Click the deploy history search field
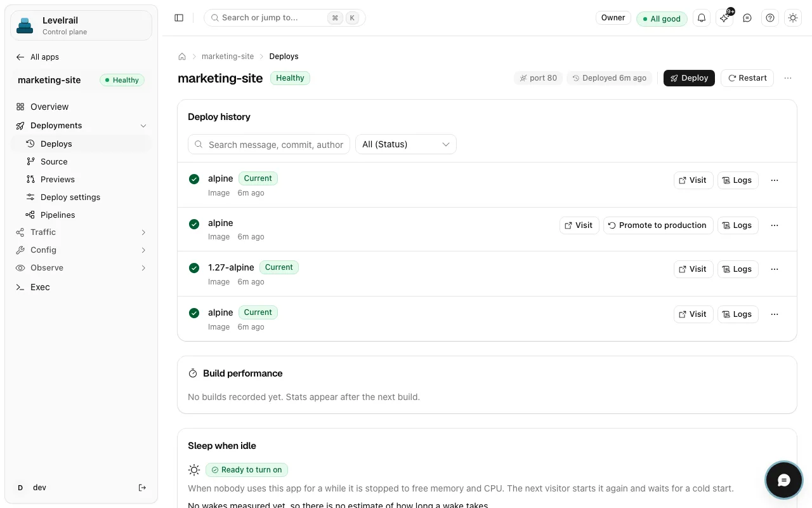The height and width of the screenshot is (508, 812). coord(269,144)
